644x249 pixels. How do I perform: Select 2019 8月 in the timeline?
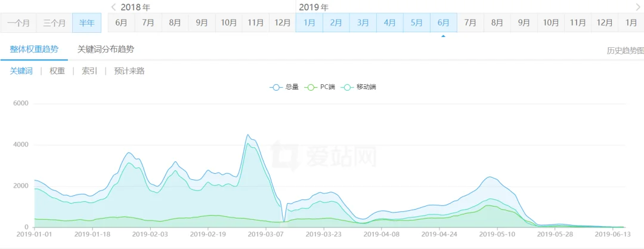(x=497, y=23)
